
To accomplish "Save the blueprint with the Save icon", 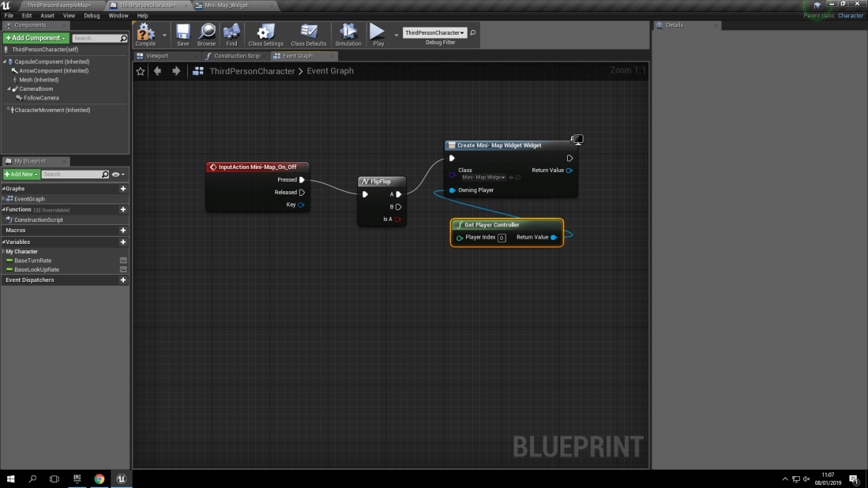I will (x=182, y=34).
